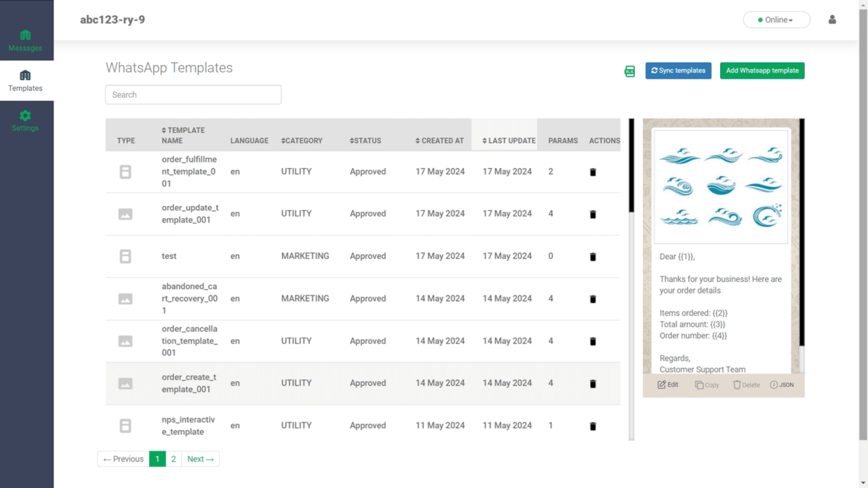Image resolution: width=868 pixels, height=488 pixels.
Task: Click trash icon for test template
Action: point(592,256)
